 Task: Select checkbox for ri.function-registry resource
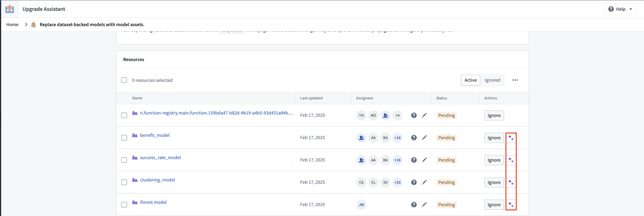pos(124,115)
